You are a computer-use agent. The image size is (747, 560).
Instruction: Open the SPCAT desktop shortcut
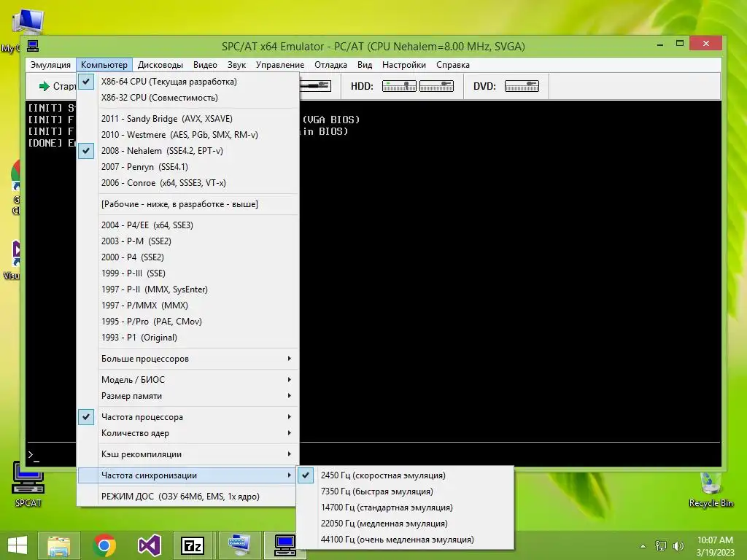tap(28, 484)
